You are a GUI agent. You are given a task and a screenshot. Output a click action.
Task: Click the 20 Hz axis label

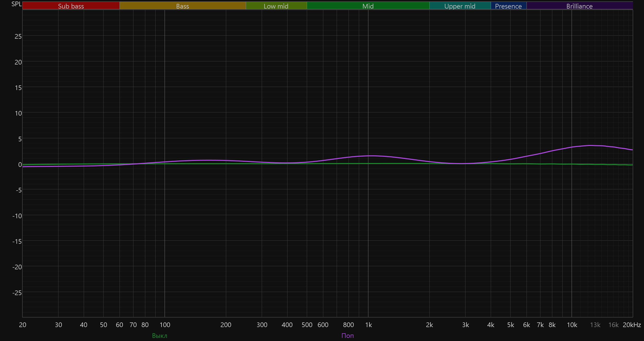[23, 325]
